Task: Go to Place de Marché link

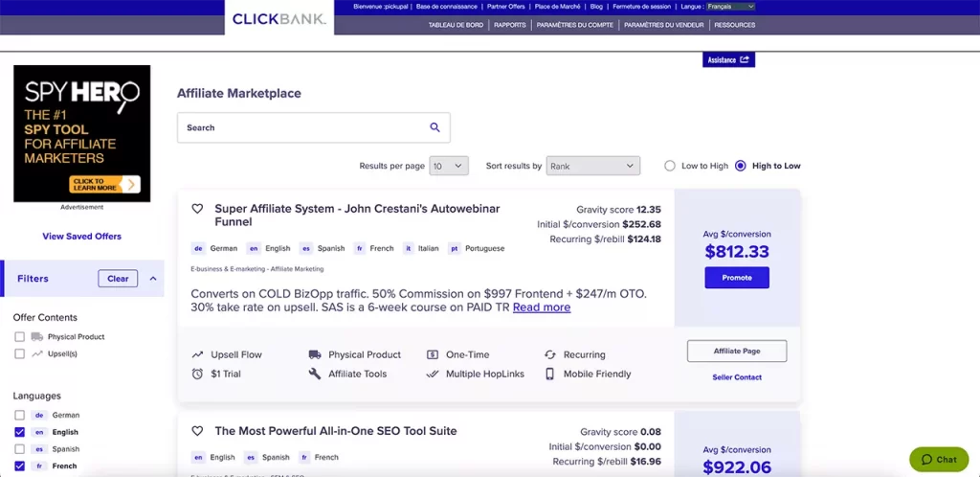Action: point(558,7)
